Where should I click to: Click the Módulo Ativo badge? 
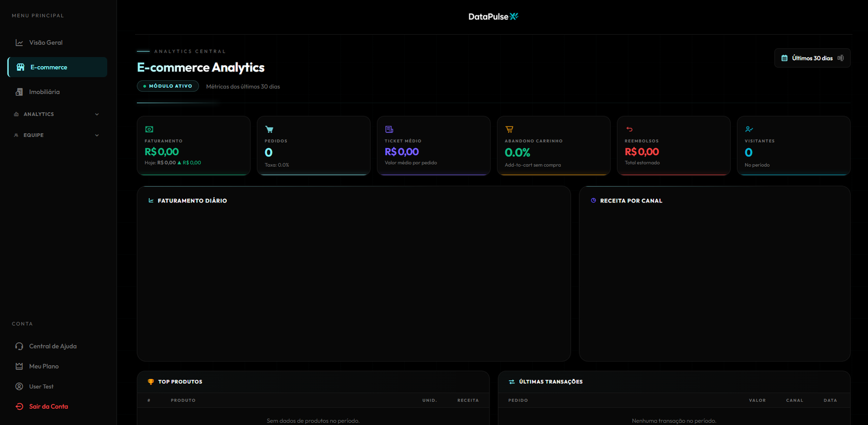click(168, 86)
